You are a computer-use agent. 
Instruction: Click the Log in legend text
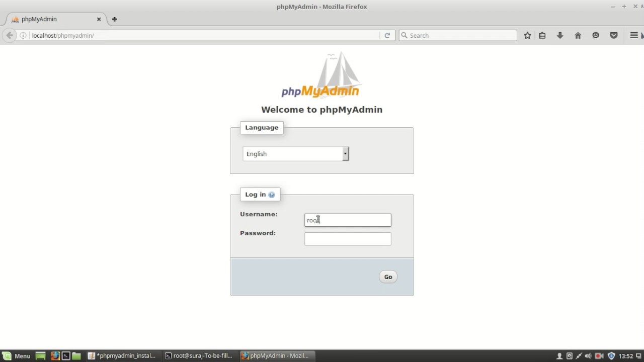coord(256,194)
